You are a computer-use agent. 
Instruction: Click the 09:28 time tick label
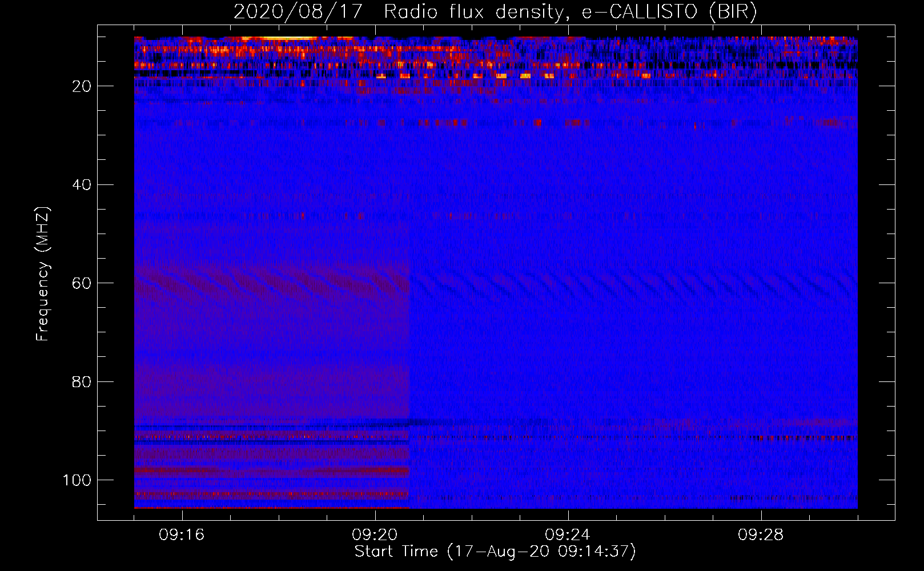761,535
